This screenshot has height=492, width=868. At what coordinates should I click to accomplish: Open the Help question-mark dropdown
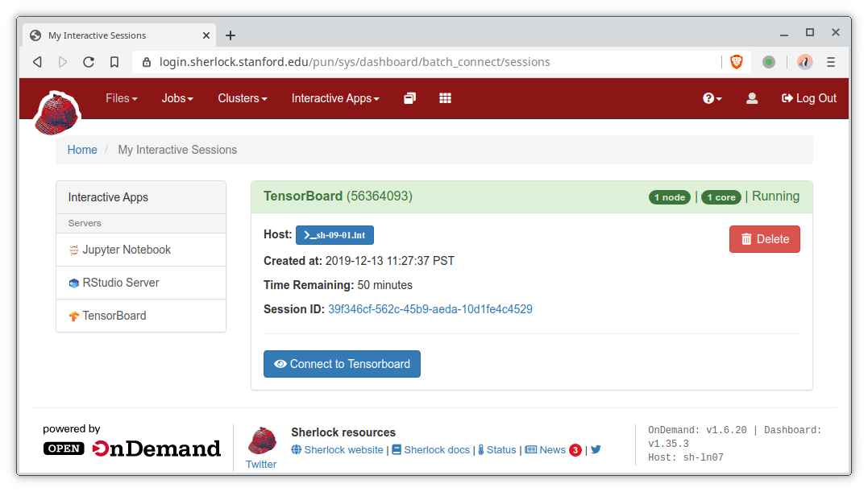(712, 98)
